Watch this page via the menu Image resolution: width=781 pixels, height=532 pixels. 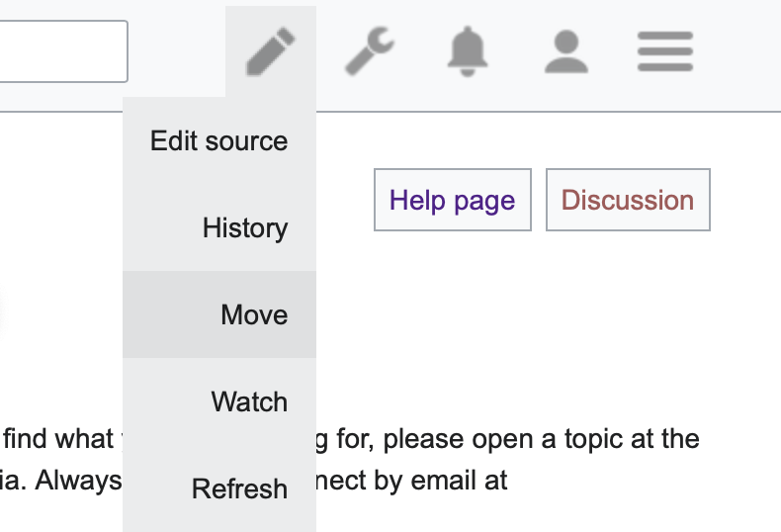[x=249, y=402]
